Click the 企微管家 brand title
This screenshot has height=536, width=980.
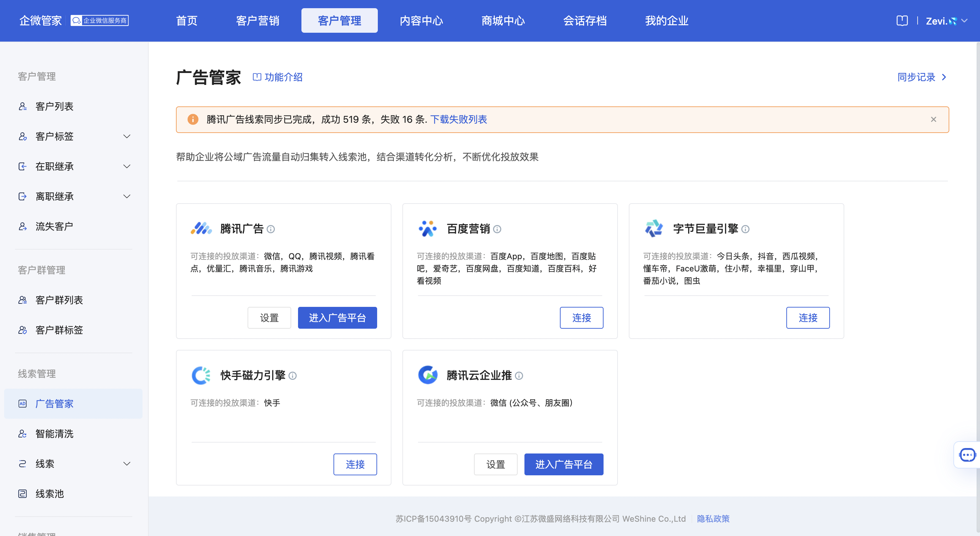coord(41,20)
